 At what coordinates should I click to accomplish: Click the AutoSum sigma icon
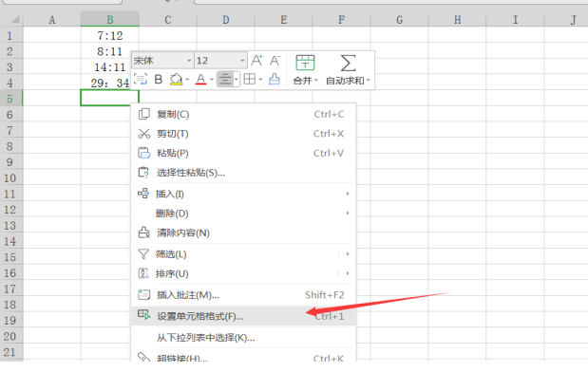tap(348, 63)
